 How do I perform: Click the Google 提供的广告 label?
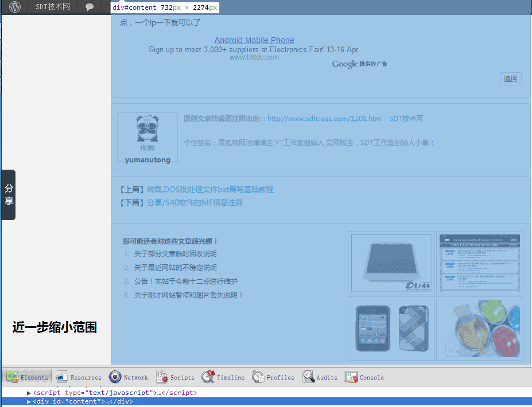point(360,64)
